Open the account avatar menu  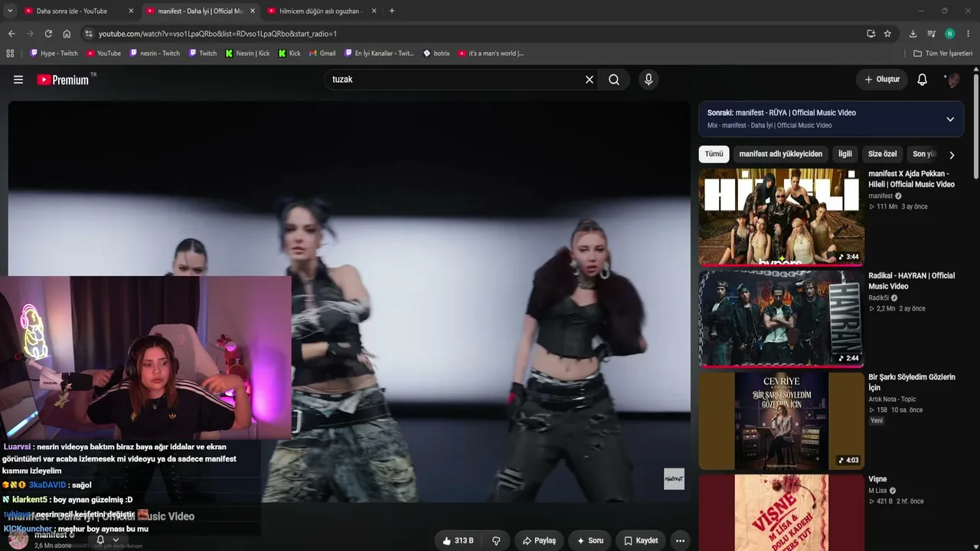[x=953, y=80]
